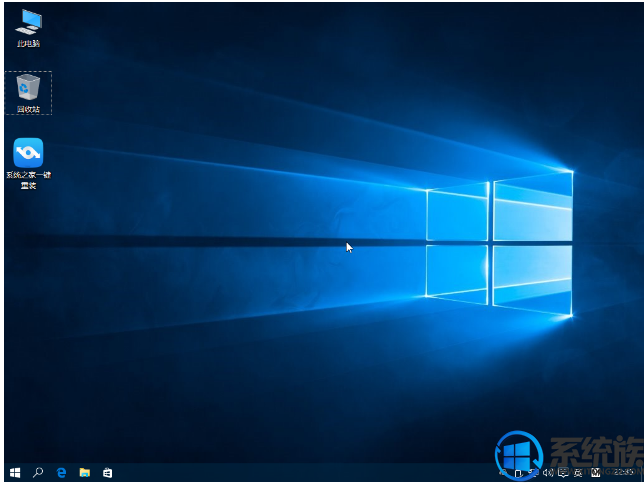This screenshot has height=484, width=644.
Task: Click the device tray icon beside network
Action: coord(518,474)
